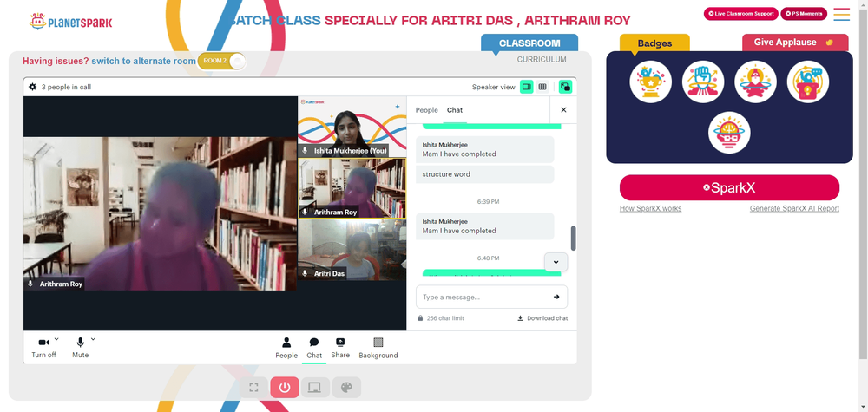Select Arithram Roy video thumbnail
868x412 pixels.
click(352, 188)
